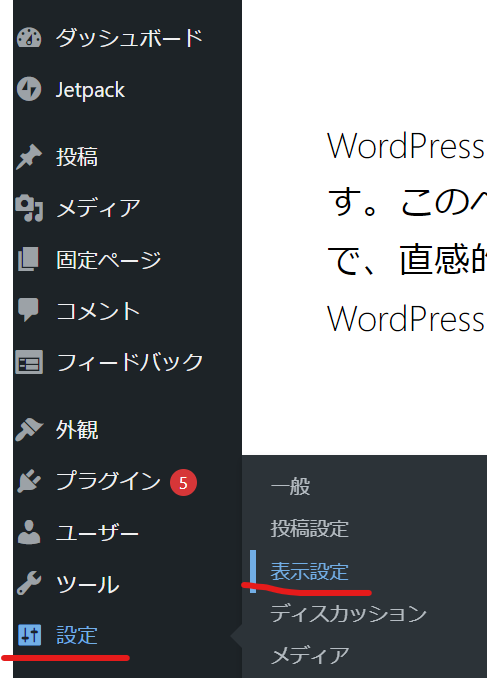Click the plug icon for plugins

pos(29,481)
